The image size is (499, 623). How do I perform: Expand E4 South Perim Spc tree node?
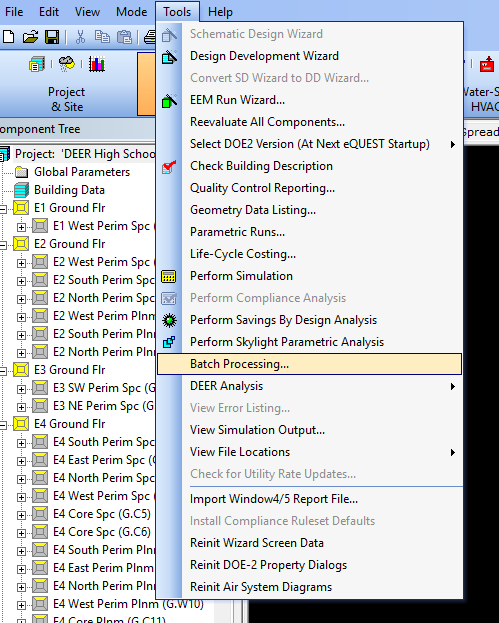click(x=21, y=443)
